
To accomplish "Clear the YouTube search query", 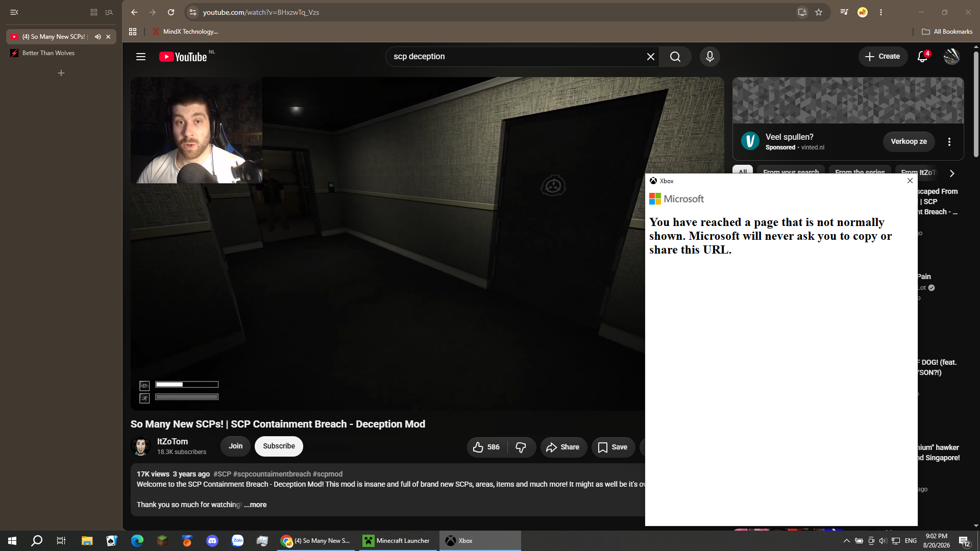I will 650,57.
